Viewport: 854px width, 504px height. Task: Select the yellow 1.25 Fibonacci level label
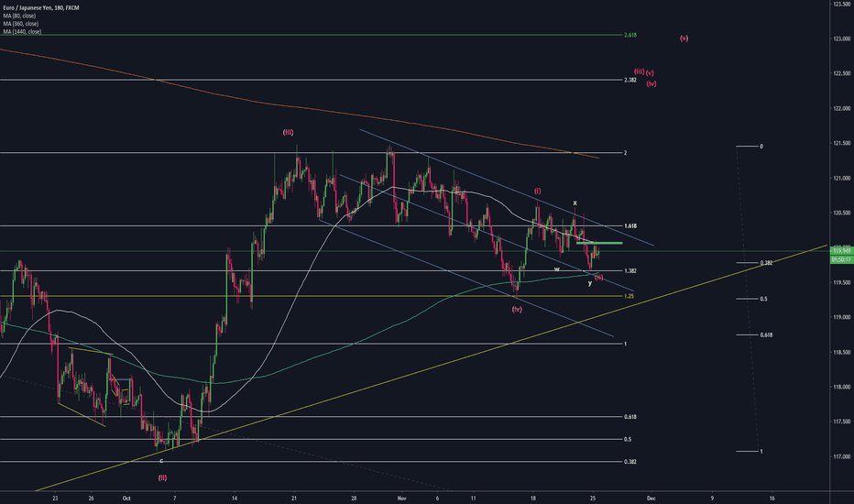(628, 296)
